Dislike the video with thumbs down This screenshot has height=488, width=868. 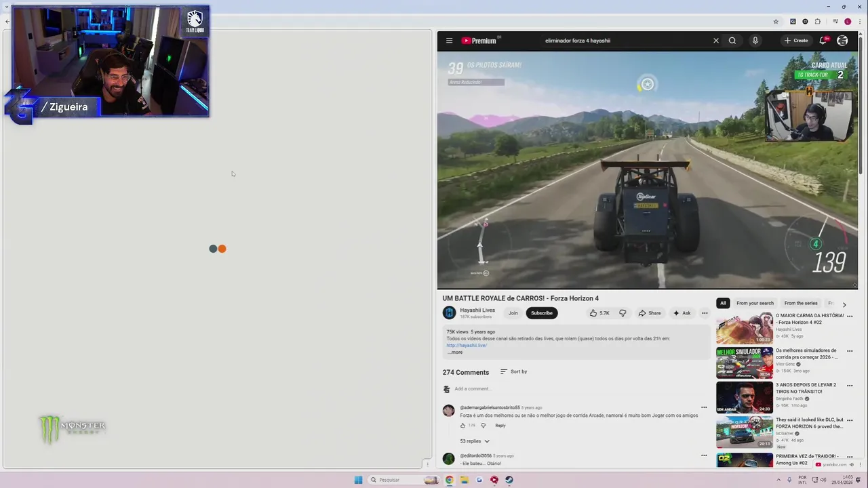[623, 313]
